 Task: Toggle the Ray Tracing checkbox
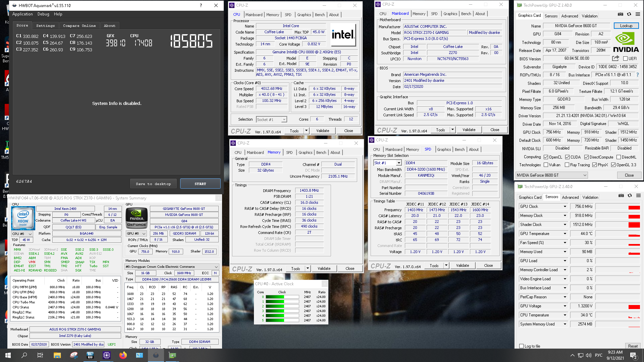pos(567,165)
